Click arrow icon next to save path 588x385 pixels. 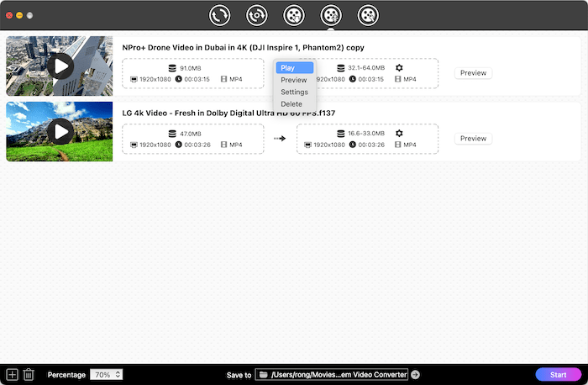[415, 375]
